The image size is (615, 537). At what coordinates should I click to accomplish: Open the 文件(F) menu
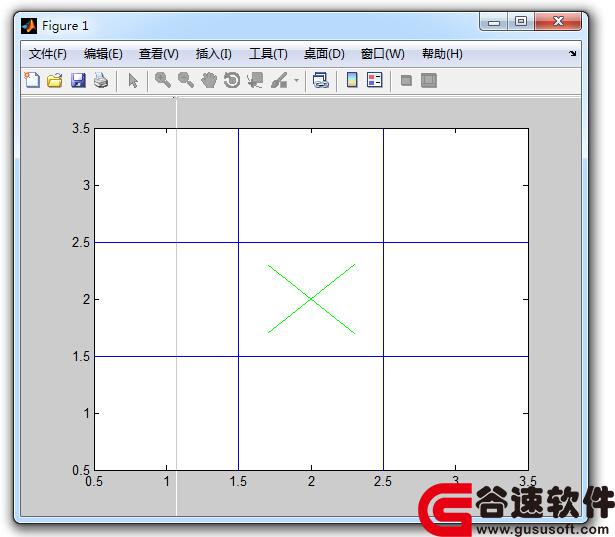47,54
